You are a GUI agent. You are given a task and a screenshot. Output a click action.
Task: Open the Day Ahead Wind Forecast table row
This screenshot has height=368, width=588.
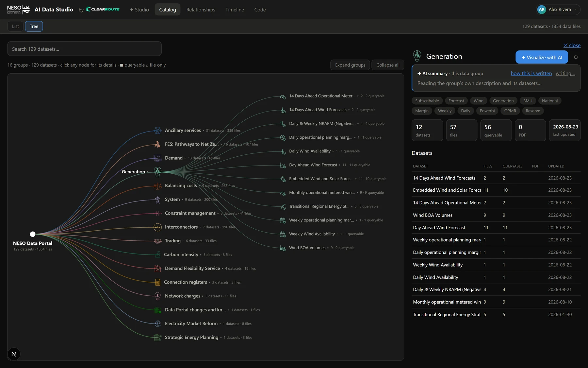(496, 228)
